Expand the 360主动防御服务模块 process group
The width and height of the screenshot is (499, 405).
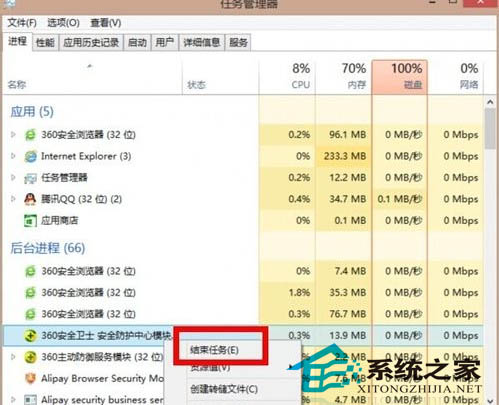click(13, 357)
